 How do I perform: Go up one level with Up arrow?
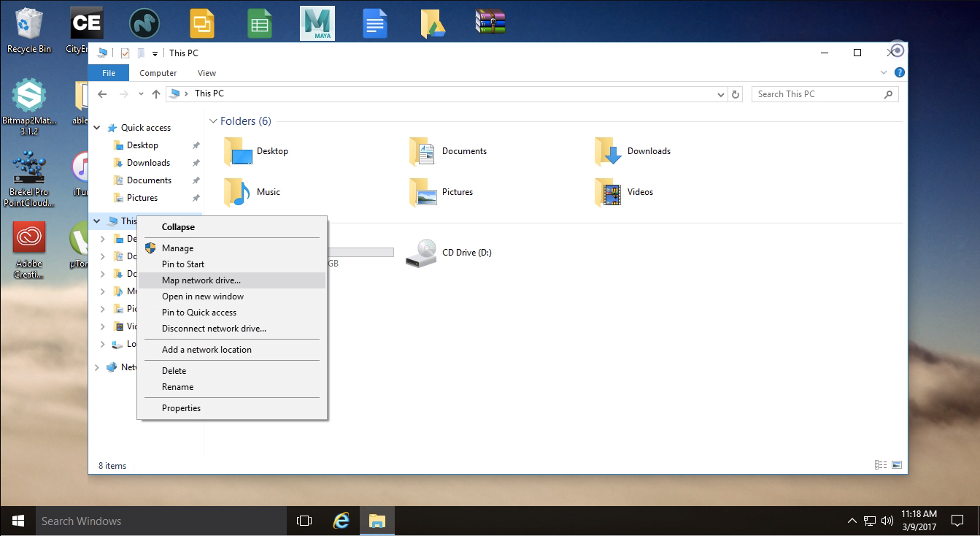click(155, 94)
